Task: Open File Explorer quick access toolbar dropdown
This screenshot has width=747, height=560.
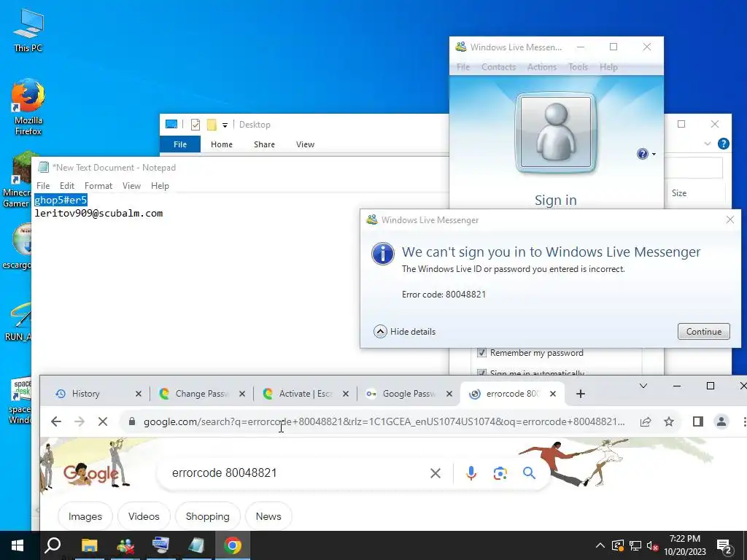Action: [225, 125]
